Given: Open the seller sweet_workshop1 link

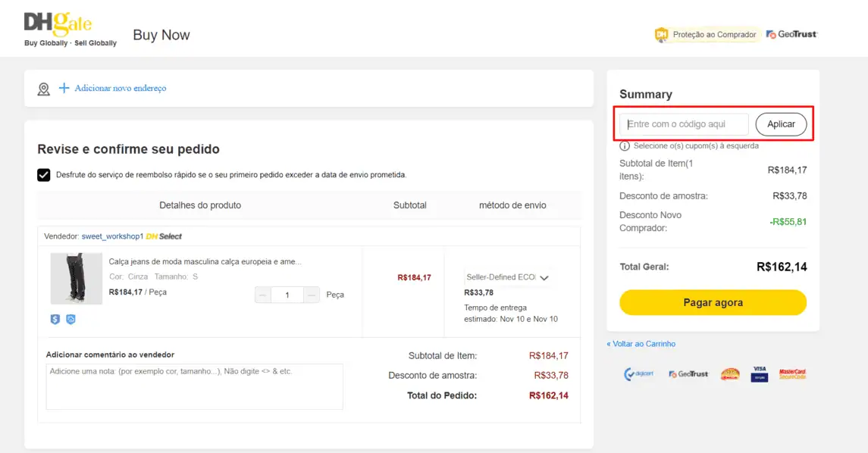Looking at the screenshot, I should tap(112, 236).
